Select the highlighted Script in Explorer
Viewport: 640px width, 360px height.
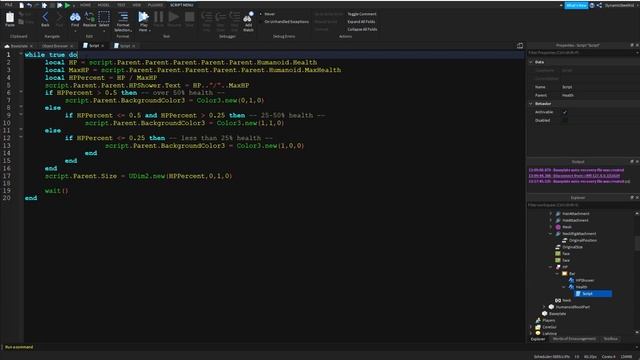pos(593,293)
